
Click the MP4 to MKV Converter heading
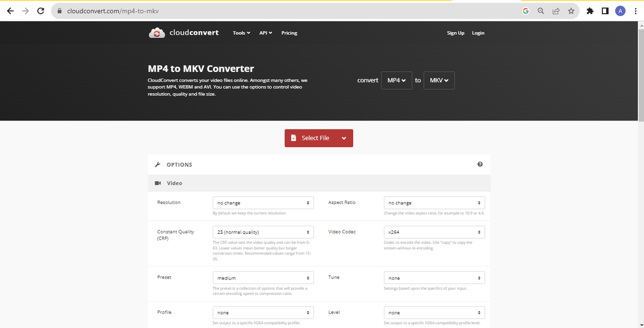tap(201, 69)
